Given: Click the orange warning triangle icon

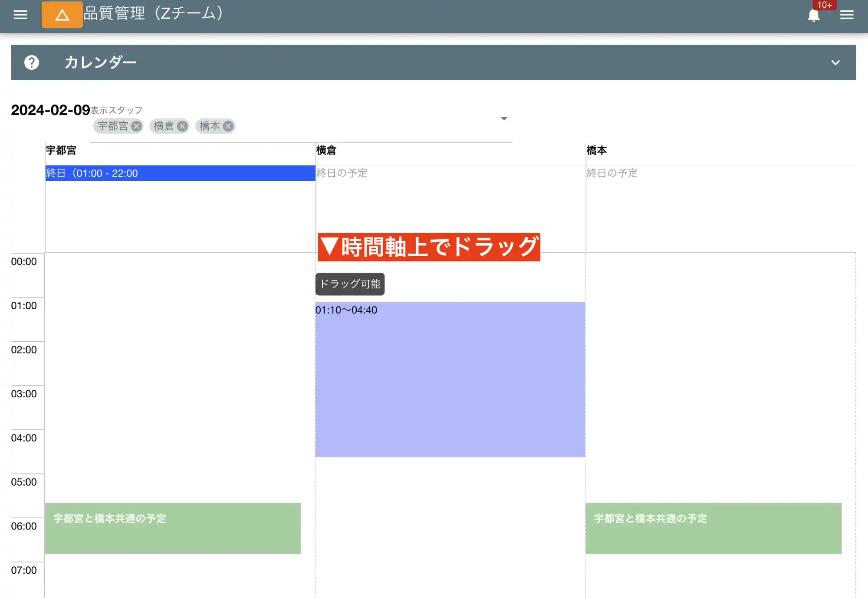Looking at the screenshot, I should click(62, 14).
